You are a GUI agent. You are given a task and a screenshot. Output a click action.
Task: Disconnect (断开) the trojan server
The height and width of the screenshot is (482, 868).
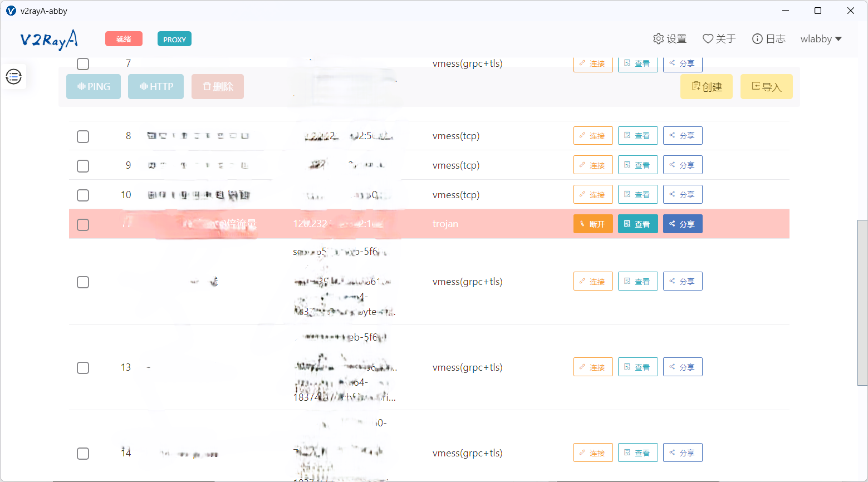tap(593, 224)
